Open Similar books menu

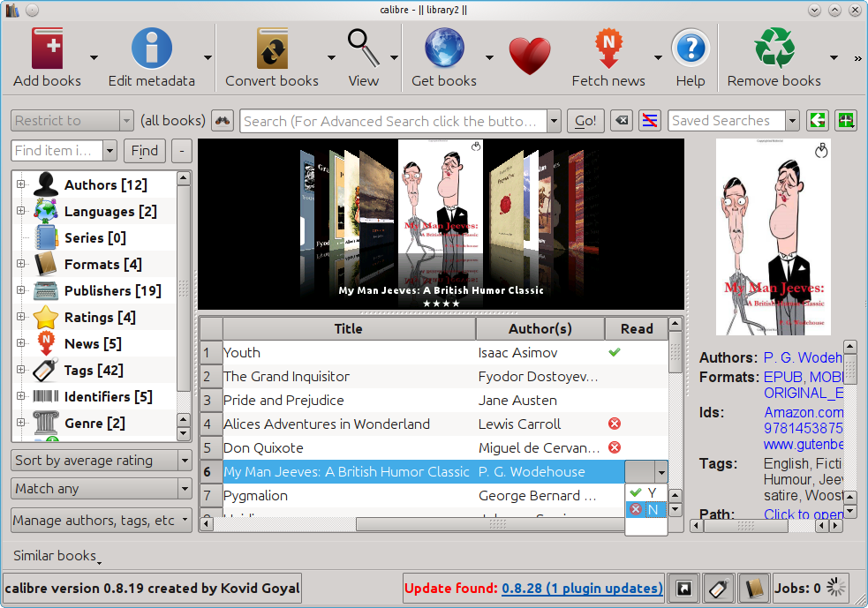(x=56, y=555)
